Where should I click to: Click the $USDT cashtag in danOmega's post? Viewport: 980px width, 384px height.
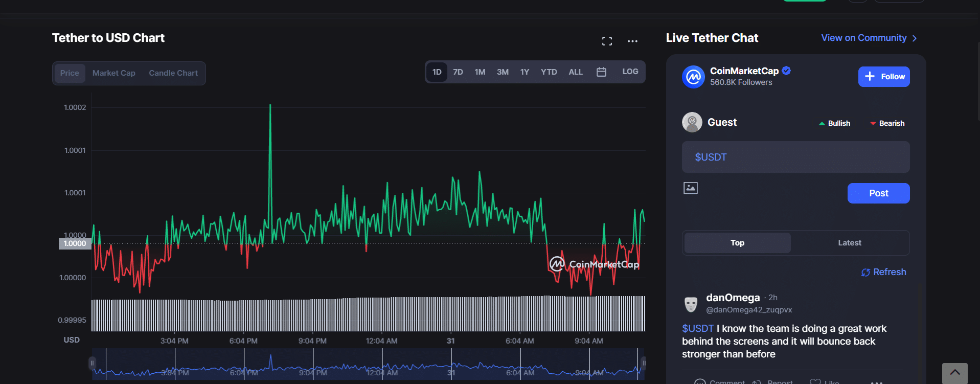[698, 328]
